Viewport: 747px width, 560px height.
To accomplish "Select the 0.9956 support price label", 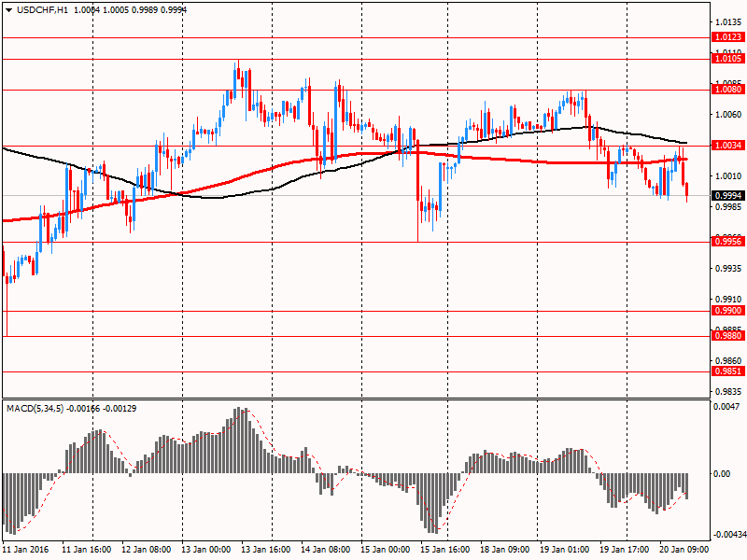I will tap(727, 242).
